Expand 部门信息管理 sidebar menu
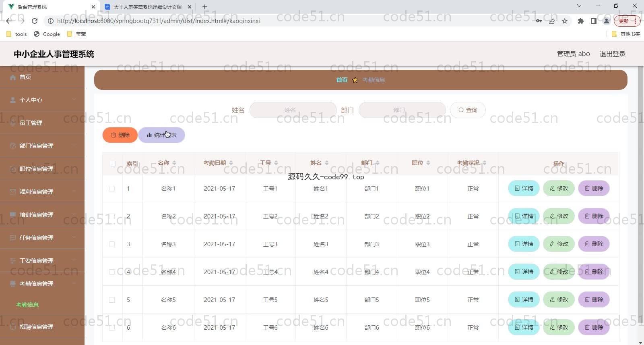This screenshot has height=345, width=644. (x=42, y=146)
